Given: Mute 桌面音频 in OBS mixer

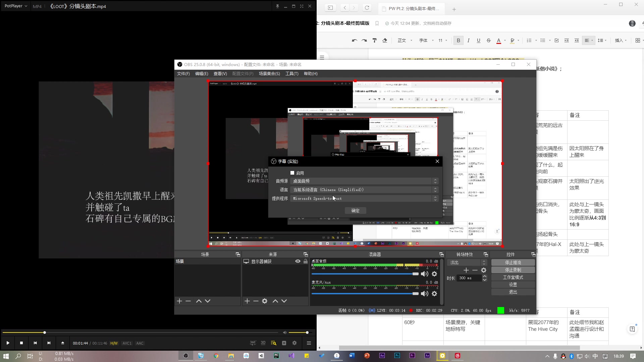Looking at the screenshot, I should (x=425, y=274).
